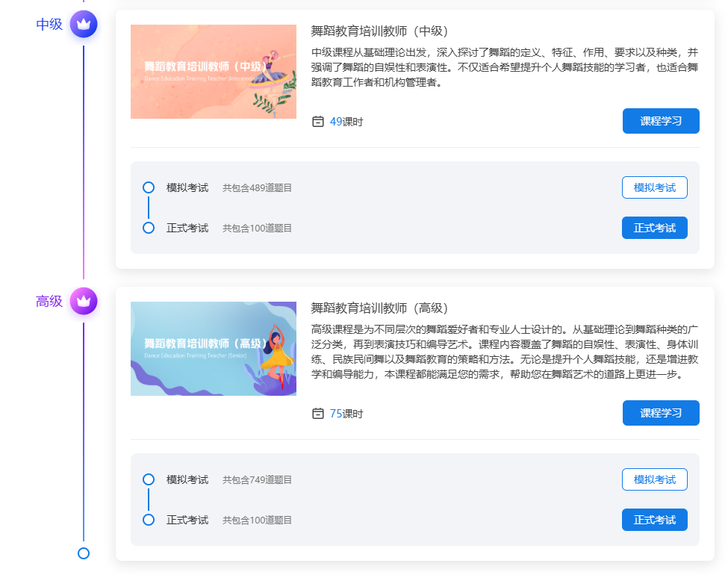Click 共包含100道题目 in the 高级 card
The image size is (728, 575).
[257, 520]
